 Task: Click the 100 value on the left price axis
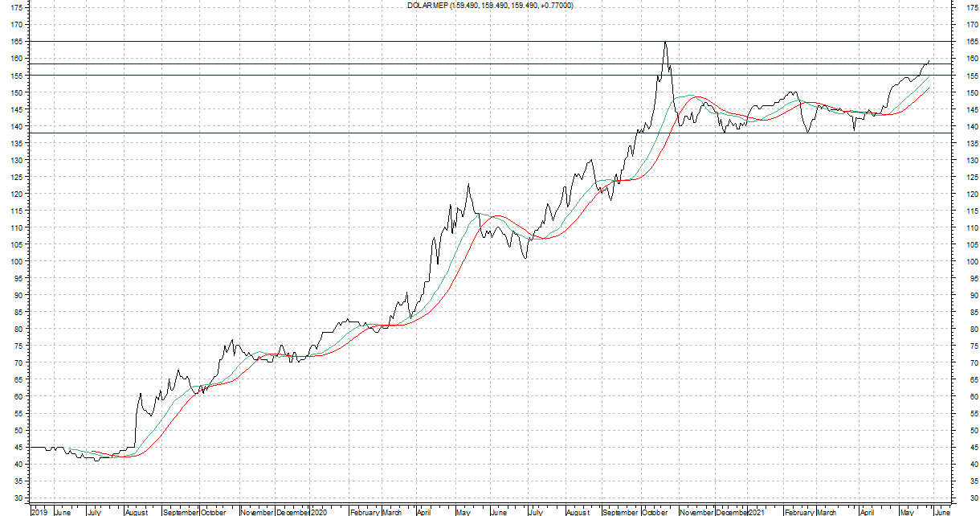pyautogui.click(x=17, y=262)
